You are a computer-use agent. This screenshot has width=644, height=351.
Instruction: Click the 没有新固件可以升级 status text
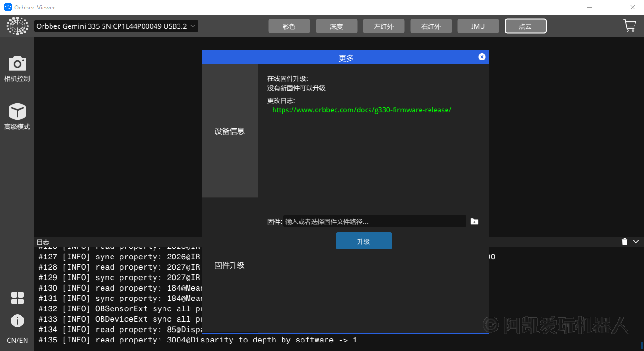pos(296,88)
